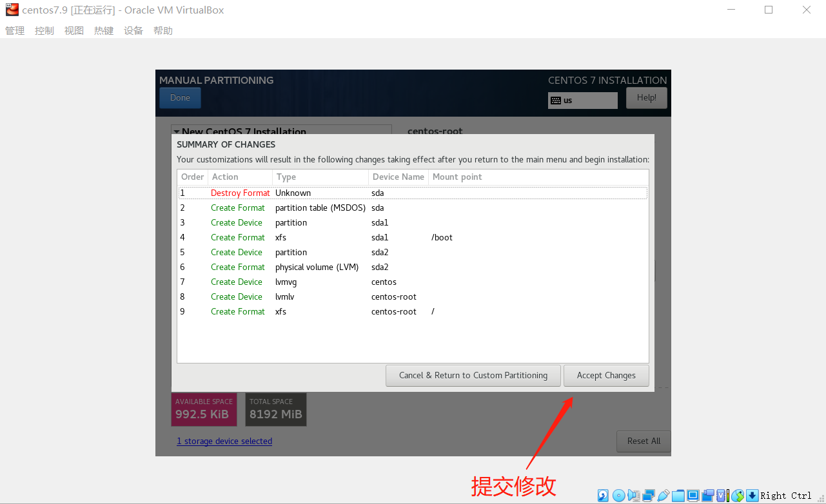Image resolution: width=826 pixels, height=504 pixels.
Task: Open the 热键 menu
Action: point(104,31)
